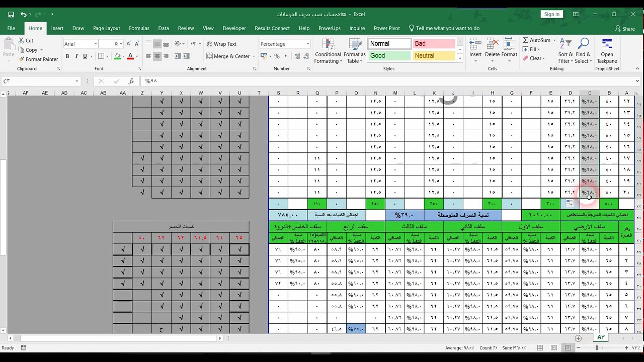
Task: Save the workbook from Quick Access toolbar
Action: coord(11,15)
